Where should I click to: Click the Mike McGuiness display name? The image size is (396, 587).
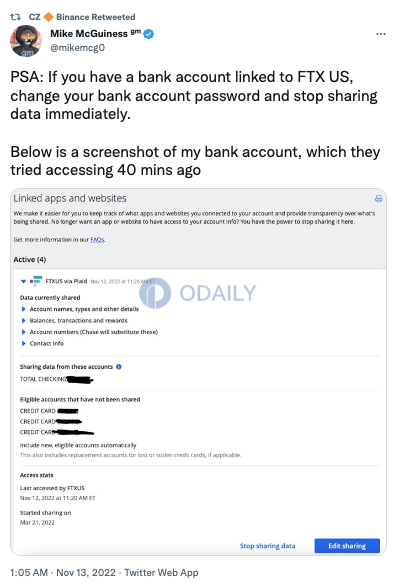(x=89, y=34)
